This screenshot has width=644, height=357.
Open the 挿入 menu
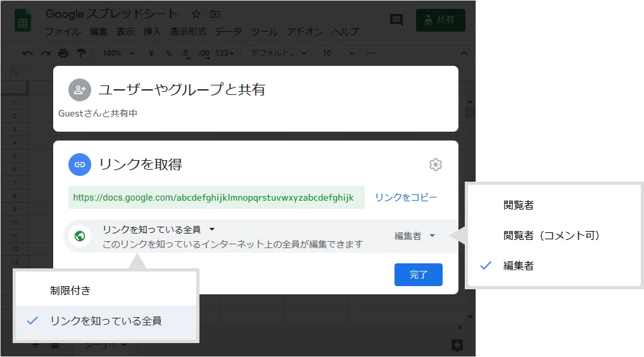pos(152,32)
